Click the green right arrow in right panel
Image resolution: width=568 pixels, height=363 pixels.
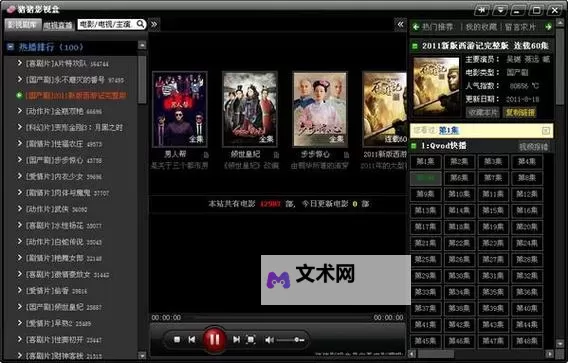(x=548, y=27)
